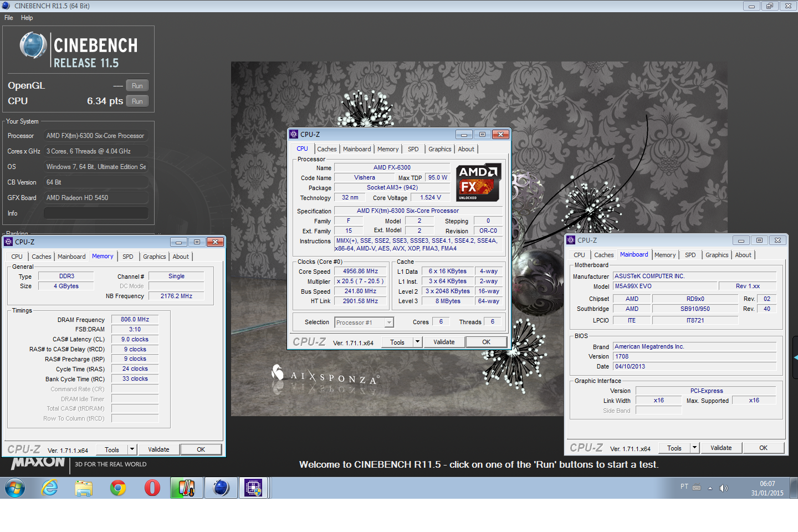Select Memory tab in Mainboard window
Screen dimensions: 798x532
coord(665,255)
